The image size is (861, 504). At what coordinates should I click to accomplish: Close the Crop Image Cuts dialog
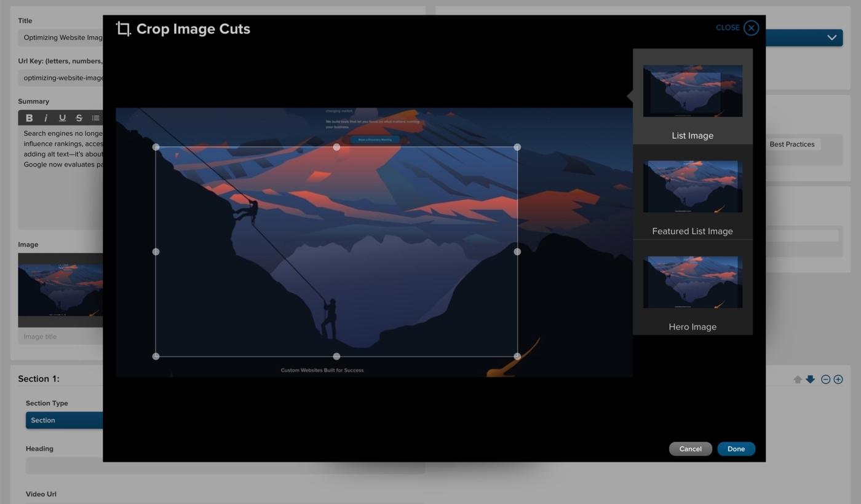(x=751, y=28)
